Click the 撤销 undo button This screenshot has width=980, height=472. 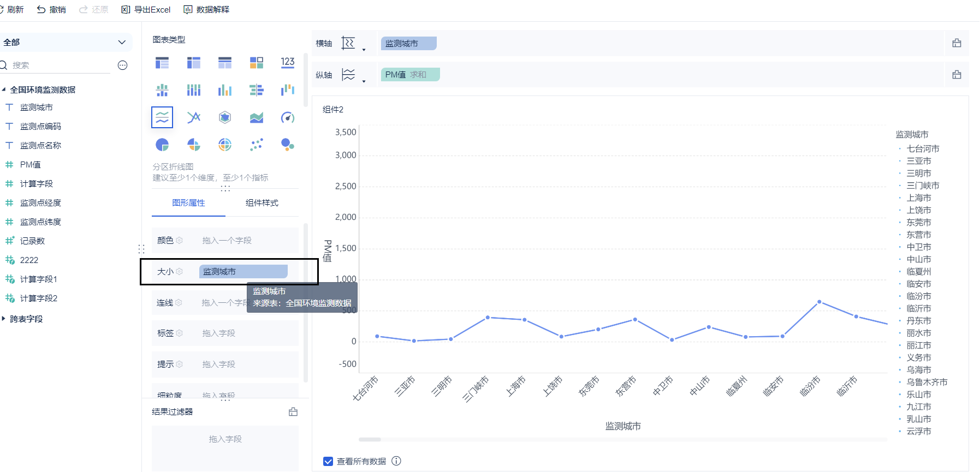pos(51,9)
